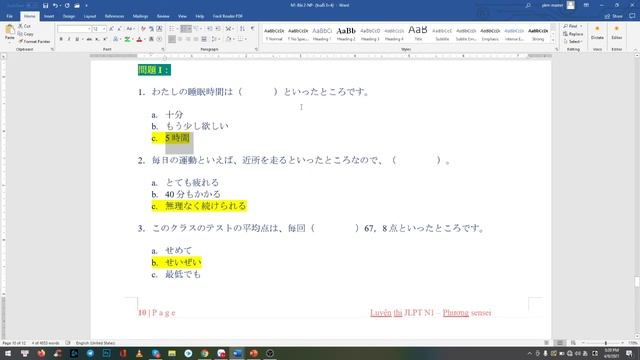Viewport: 640px width, 360px height.
Task: Switch to the Layout tab
Action: coord(89,16)
